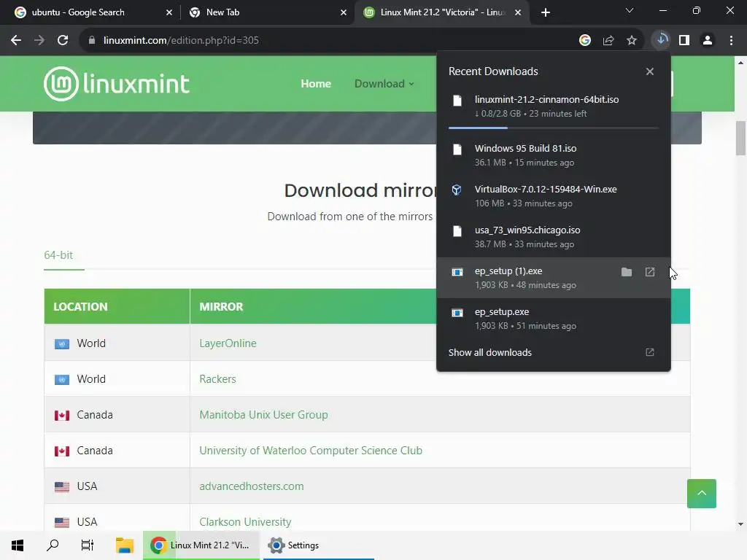The width and height of the screenshot is (747, 560).
Task: Open full downloads page icon
Action: pos(650,352)
